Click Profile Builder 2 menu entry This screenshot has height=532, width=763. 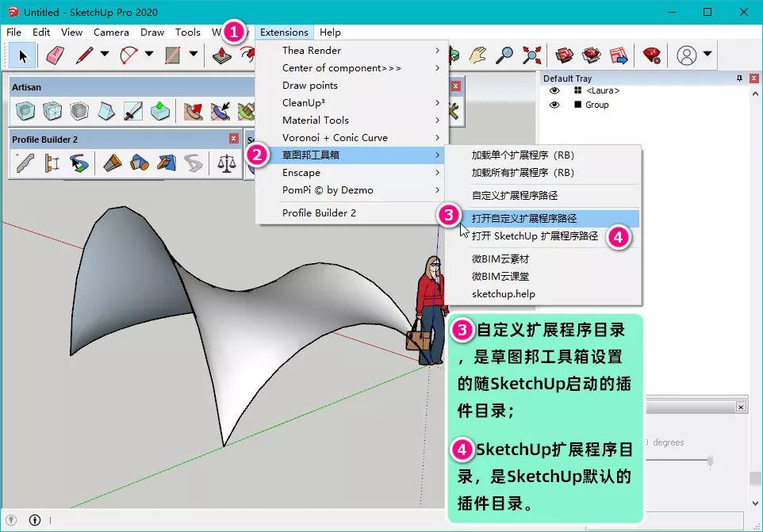[x=352, y=213]
